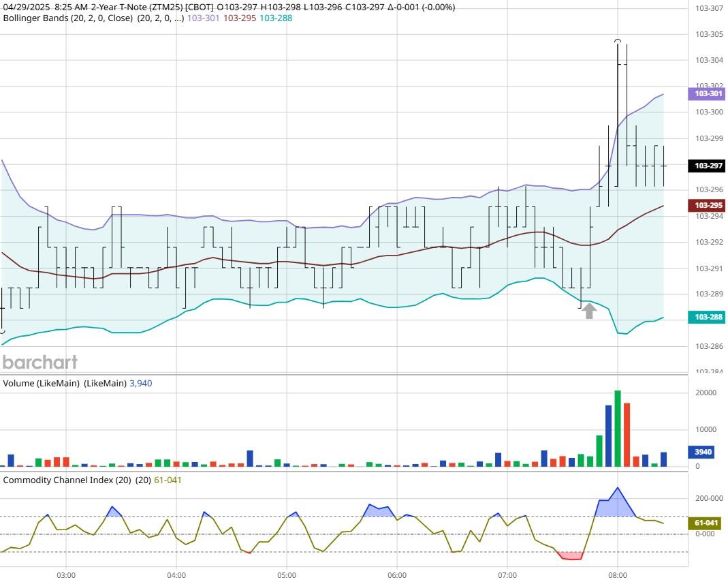
Task: Click the 05:00 time axis label
Action: [287, 575]
